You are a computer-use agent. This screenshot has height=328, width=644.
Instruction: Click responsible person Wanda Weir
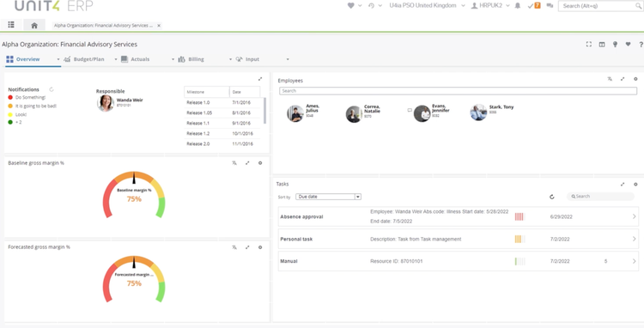click(120, 103)
